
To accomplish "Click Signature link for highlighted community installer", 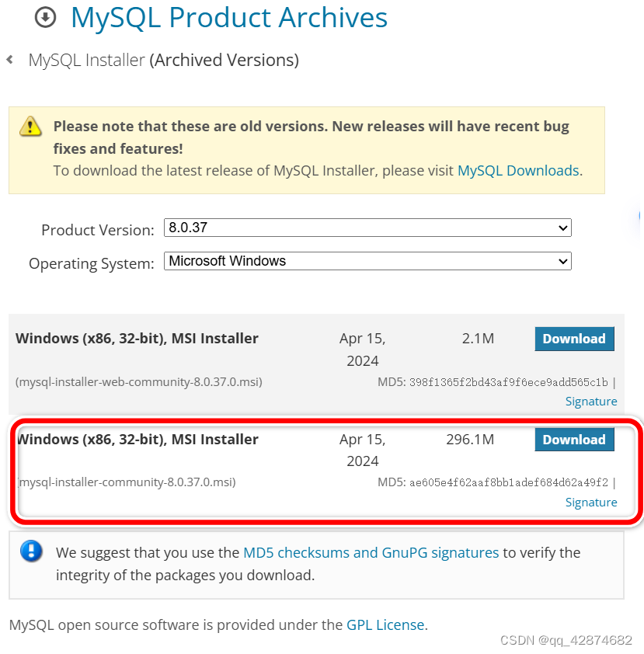I will [x=590, y=503].
